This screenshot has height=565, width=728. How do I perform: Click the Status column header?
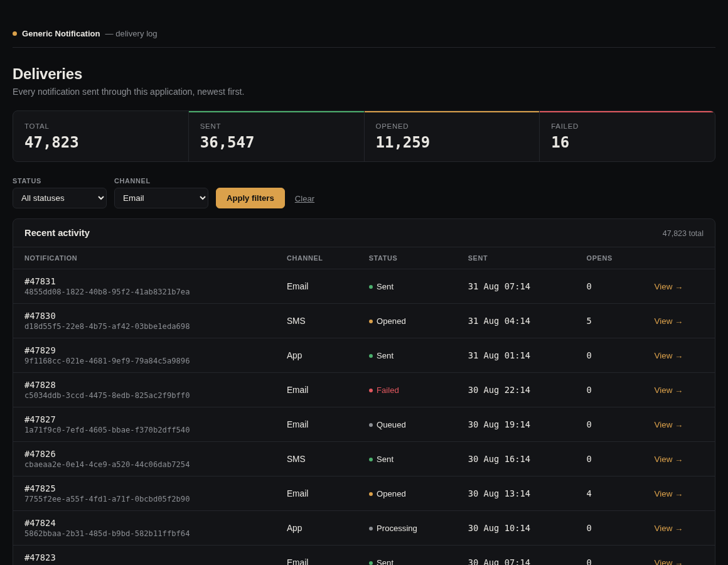pyautogui.click(x=383, y=258)
